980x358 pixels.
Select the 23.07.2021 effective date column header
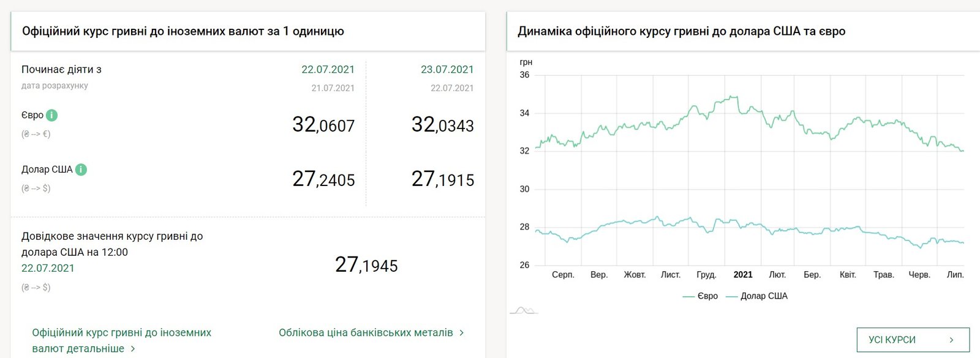point(447,70)
